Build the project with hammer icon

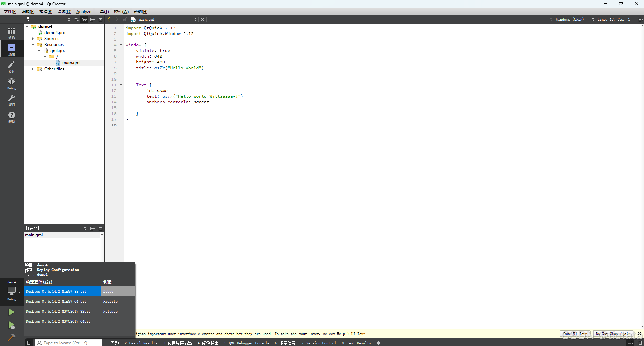(11, 337)
